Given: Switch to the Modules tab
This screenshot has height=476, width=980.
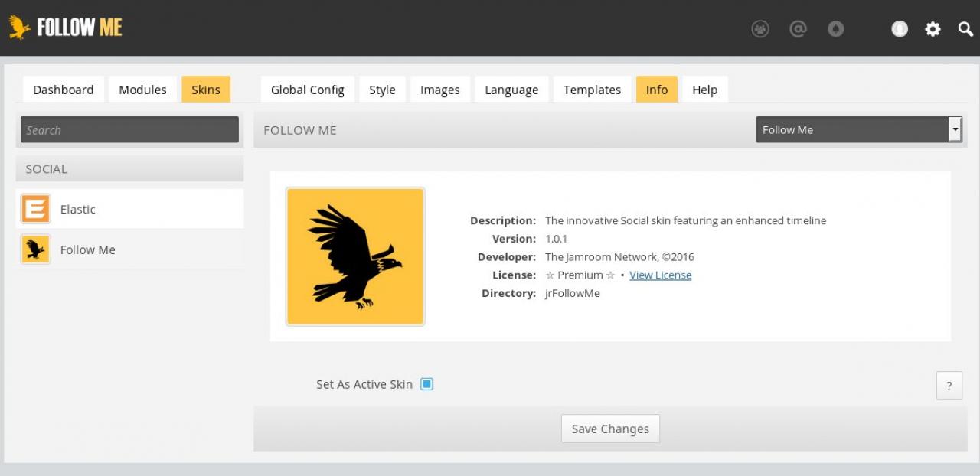Looking at the screenshot, I should 142,90.
